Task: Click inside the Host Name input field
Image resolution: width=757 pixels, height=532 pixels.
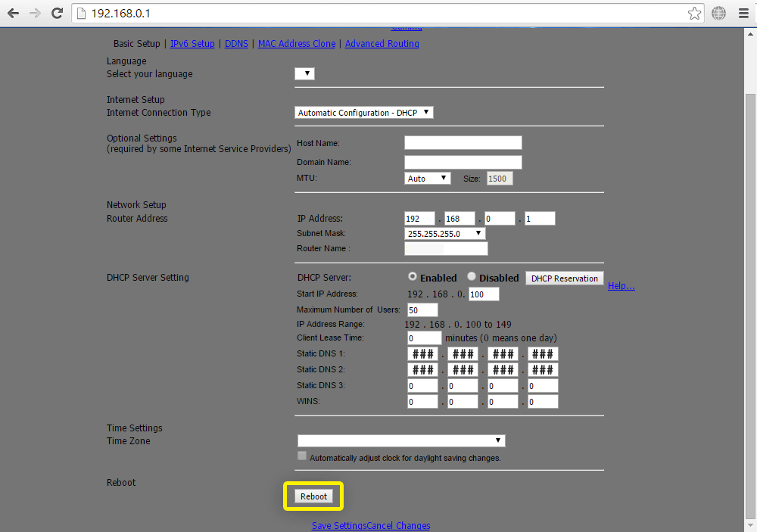Action: [463, 142]
